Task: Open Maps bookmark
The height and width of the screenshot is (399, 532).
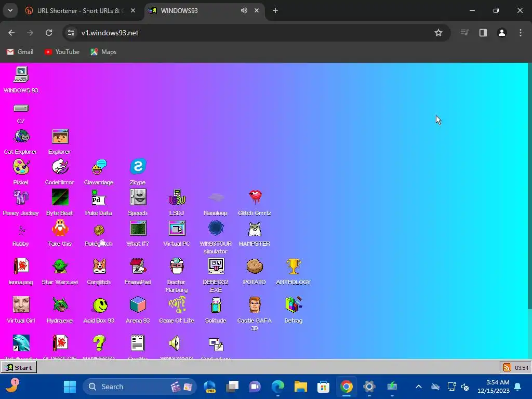Action: point(103,52)
